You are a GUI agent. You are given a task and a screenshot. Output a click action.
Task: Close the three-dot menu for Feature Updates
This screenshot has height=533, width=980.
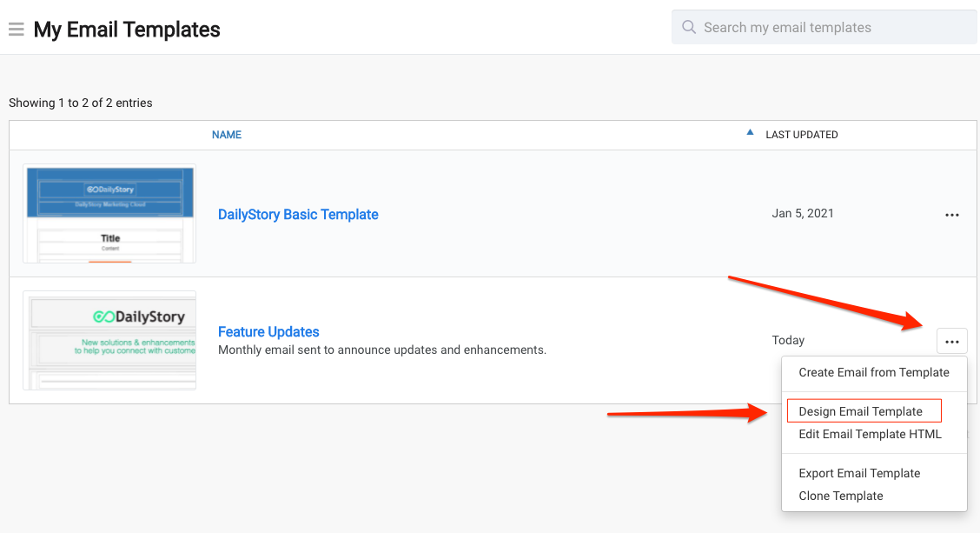coord(952,342)
